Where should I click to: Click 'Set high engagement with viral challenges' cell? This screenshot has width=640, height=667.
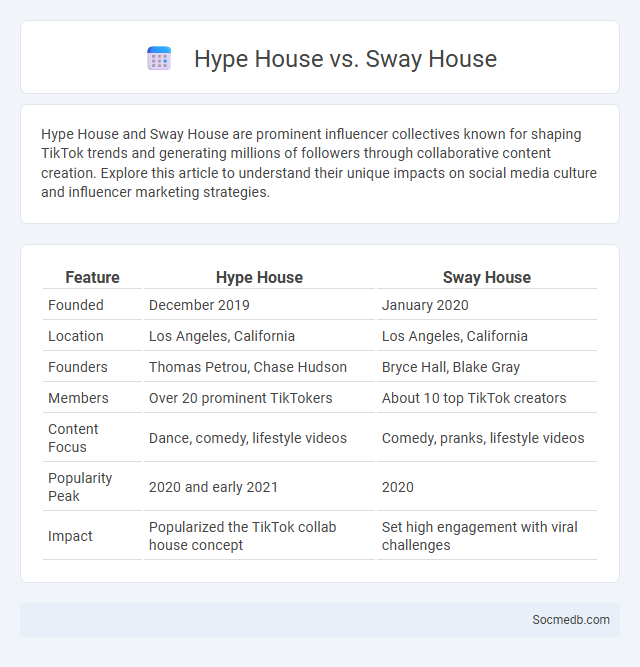pyautogui.click(x=480, y=536)
